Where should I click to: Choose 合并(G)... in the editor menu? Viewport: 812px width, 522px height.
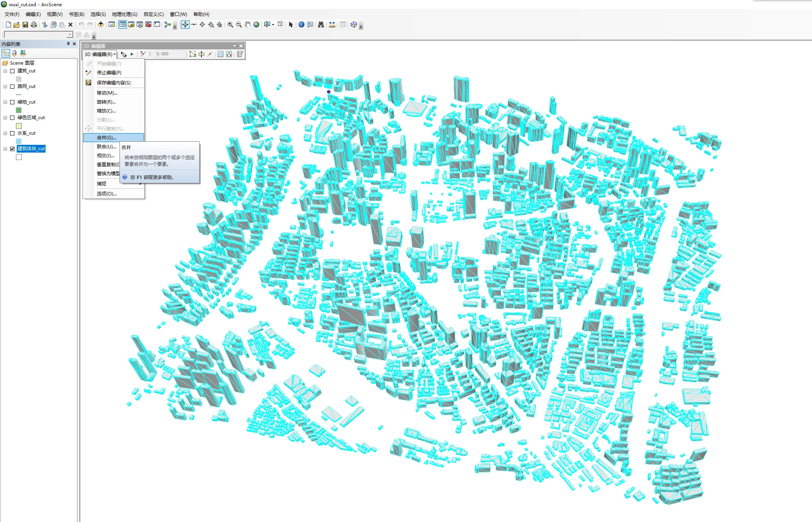107,138
